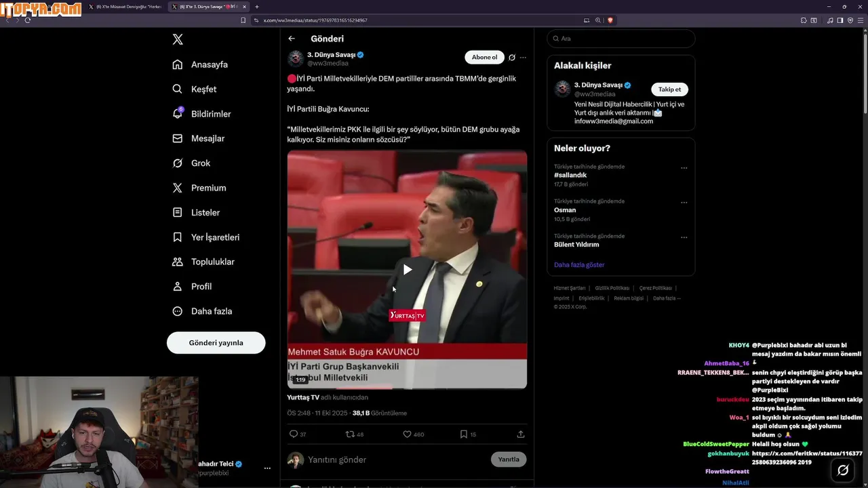The width and height of the screenshot is (868, 488).
Task: Play the Buğra Kavuncu video
Action: 407,270
